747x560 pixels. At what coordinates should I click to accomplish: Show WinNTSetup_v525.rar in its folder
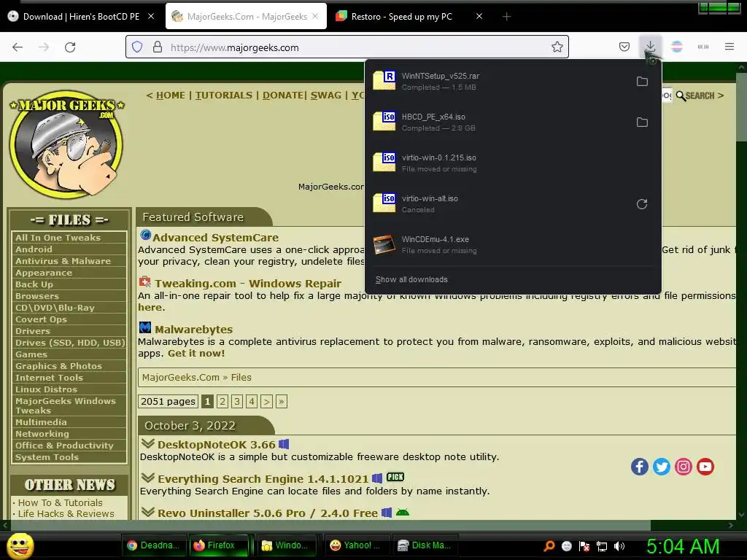642,82
